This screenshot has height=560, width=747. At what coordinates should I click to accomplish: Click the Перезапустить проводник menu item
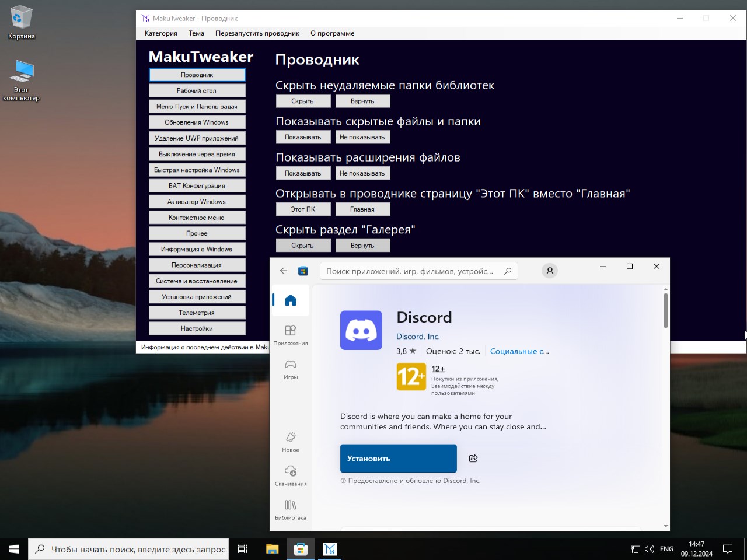click(257, 33)
